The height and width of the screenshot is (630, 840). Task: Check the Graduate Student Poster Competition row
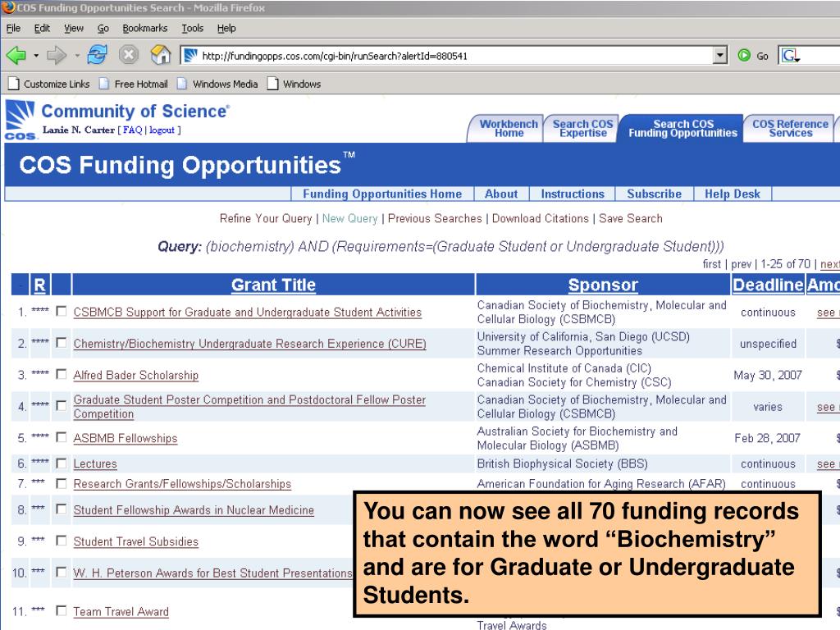tap(62, 405)
